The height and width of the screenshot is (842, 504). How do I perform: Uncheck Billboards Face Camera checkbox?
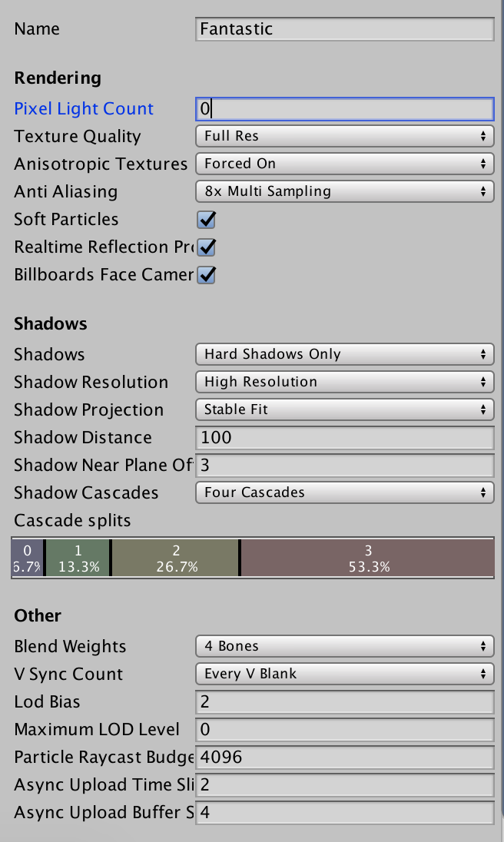(x=206, y=275)
